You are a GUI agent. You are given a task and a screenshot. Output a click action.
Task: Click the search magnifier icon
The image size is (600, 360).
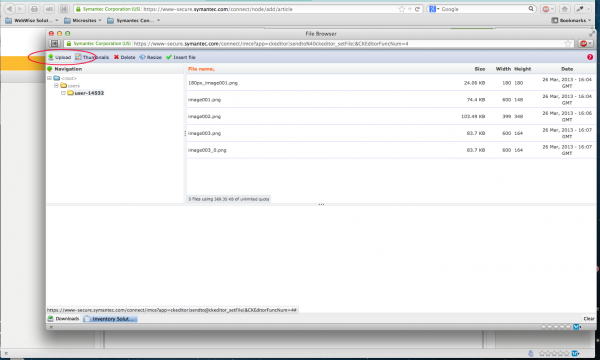[x=531, y=9]
